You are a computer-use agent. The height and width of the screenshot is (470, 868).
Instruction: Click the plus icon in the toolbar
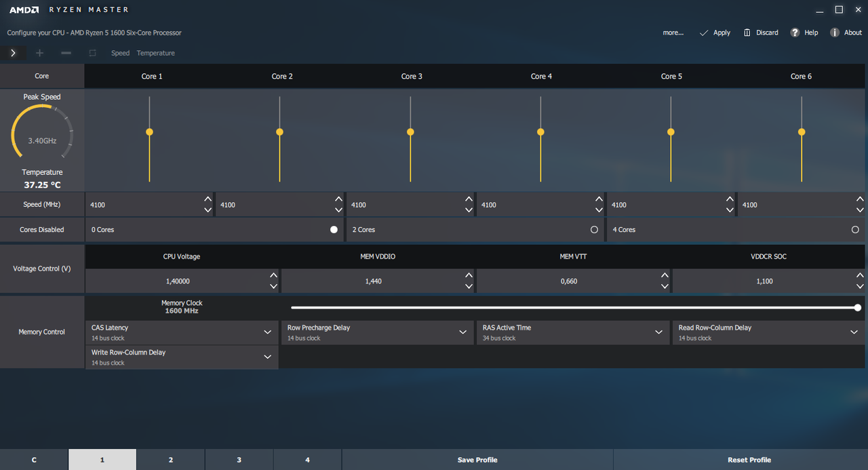[39, 53]
